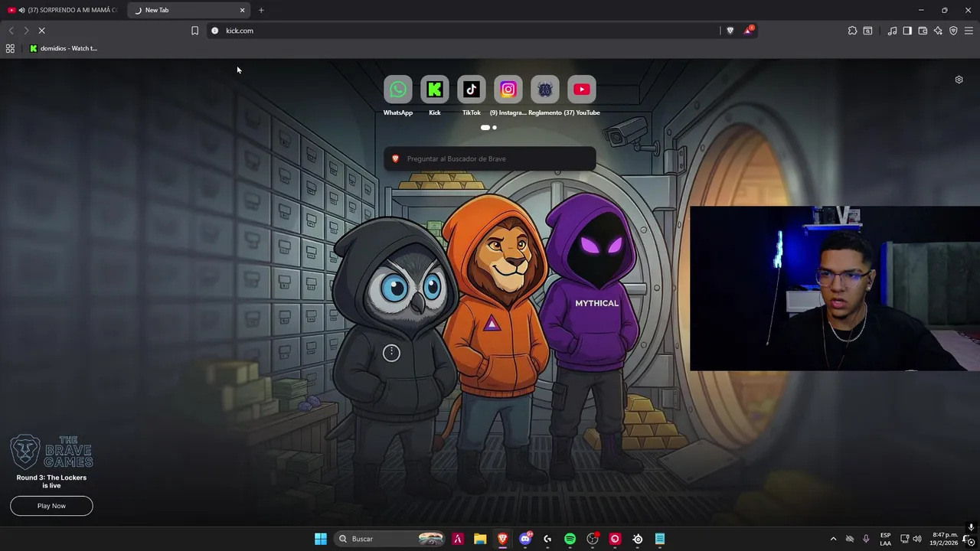Open new tab page customize gear
The height and width of the screenshot is (551, 980).
point(959,80)
